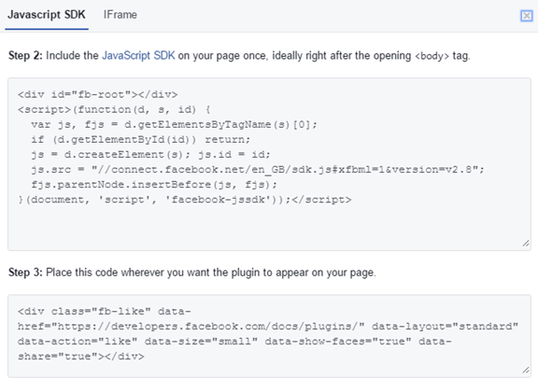Click the data-action="like" attribute line
538x392 pixels.
pos(234,342)
